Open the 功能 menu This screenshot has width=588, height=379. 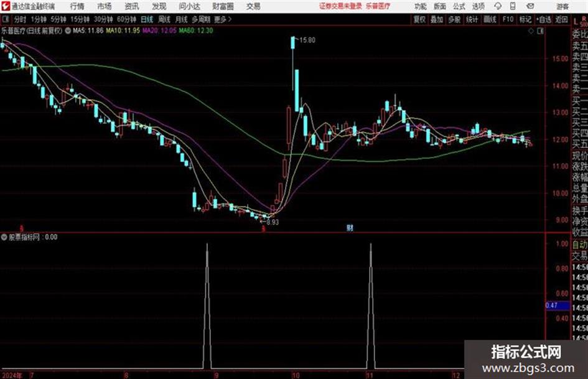(x=421, y=6)
